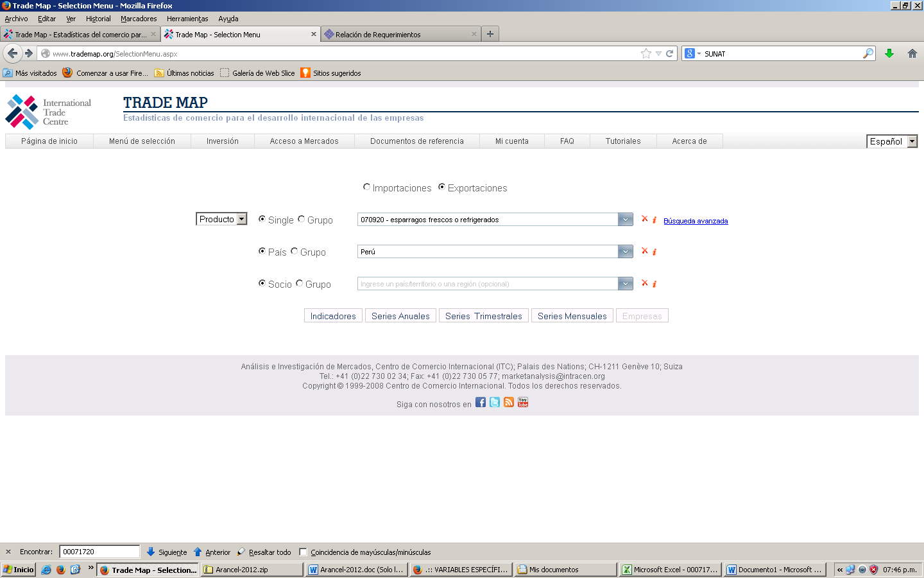Open Documentos de referencia nav item
924x578 pixels.
pyautogui.click(x=417, y=141)
